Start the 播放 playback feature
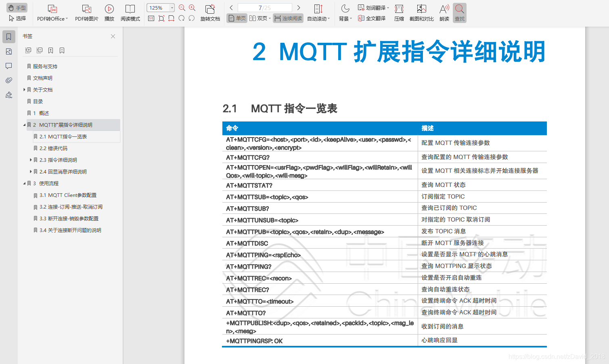This screenshot has width=609, height=364. click(x=109, y=12)
